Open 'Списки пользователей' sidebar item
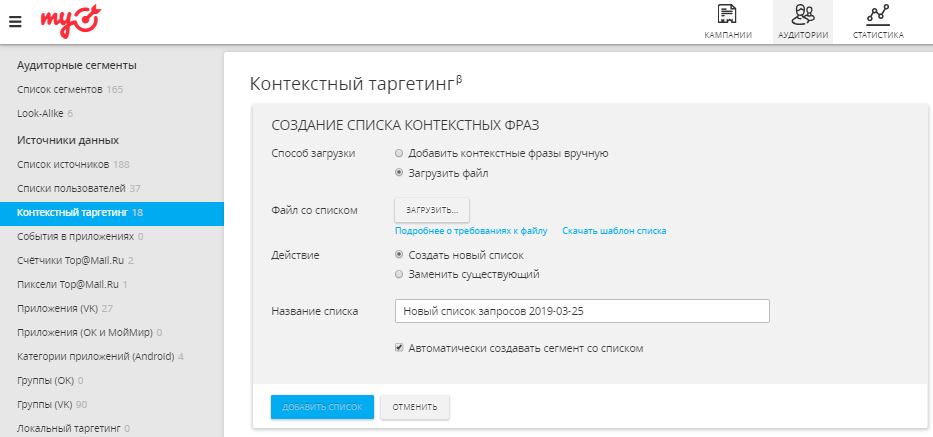933x437 pixels. click(71, 188)
